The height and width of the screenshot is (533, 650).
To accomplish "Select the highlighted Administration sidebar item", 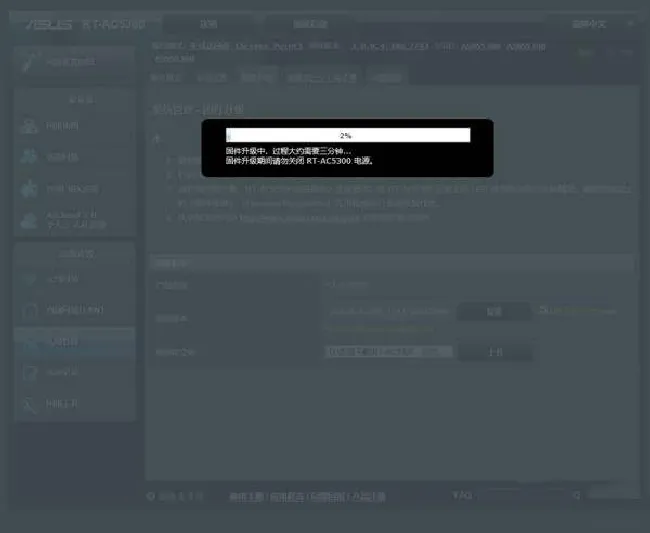I will 75,342.
